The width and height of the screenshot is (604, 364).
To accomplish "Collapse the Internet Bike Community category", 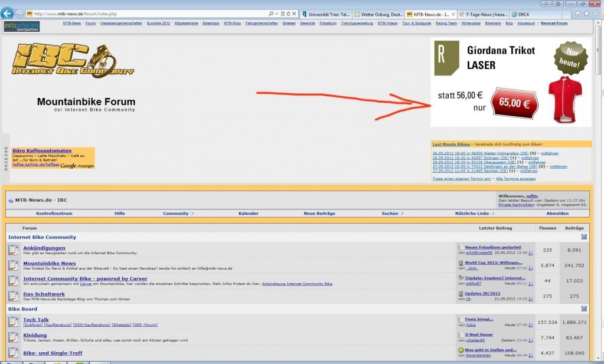I will [x=584, y=237].
